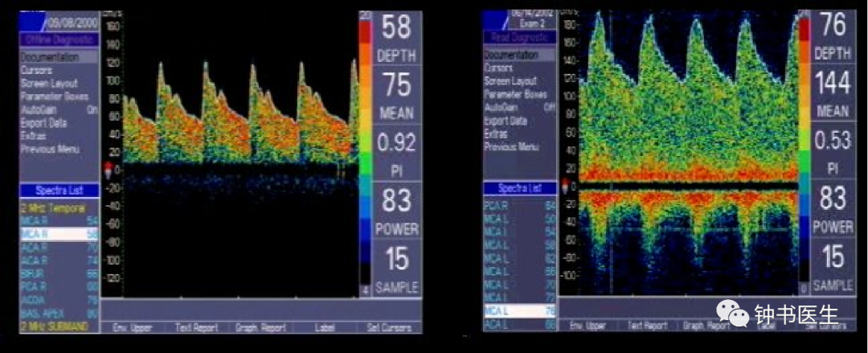Toggle AutoGain Off in the right screen menu
The image size is (868, 353).
pos(519,106)
